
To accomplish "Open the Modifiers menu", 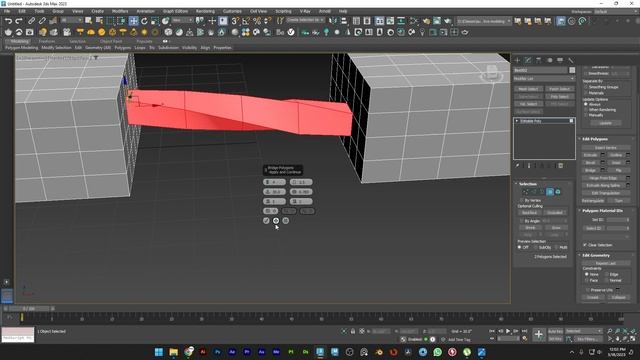I will tap(120, 11).
